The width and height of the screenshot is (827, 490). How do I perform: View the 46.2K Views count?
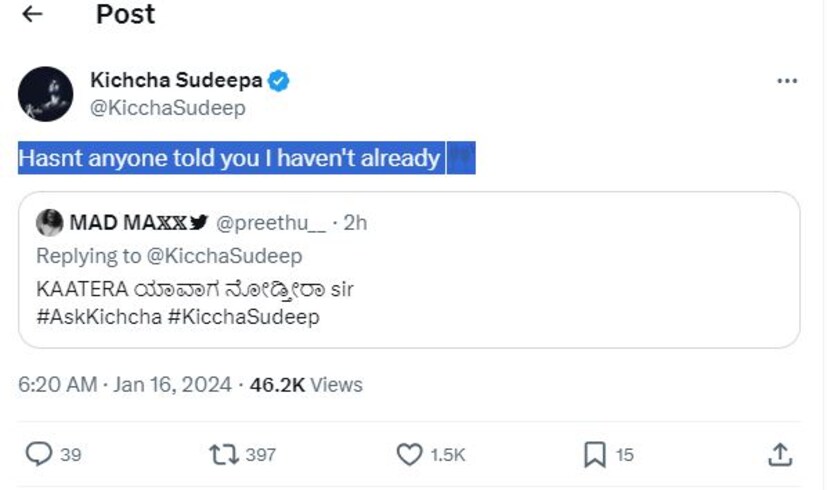pyautogui.click(x=305, y=384)
